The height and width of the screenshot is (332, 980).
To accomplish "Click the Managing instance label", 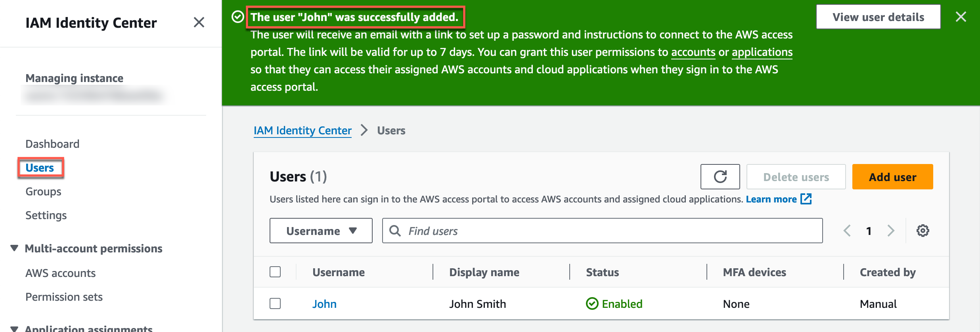I will 74,78.
